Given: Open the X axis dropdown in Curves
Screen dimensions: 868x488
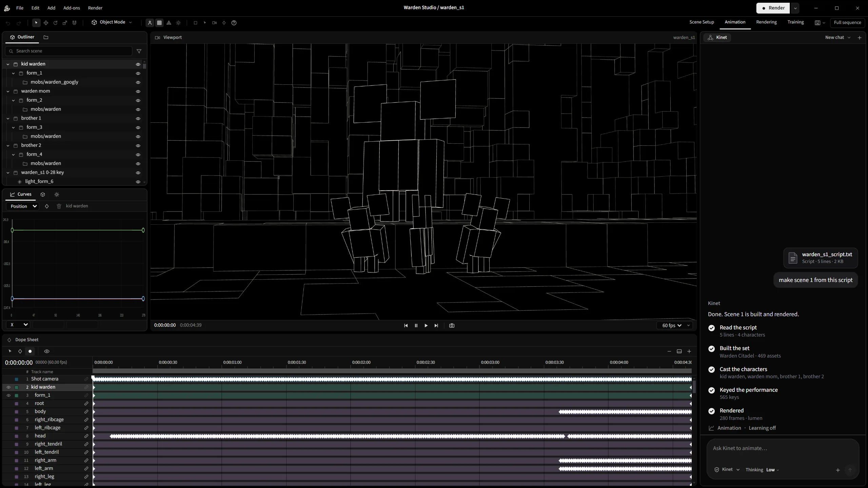Looking at the screenshot, I should coord(18,325).
